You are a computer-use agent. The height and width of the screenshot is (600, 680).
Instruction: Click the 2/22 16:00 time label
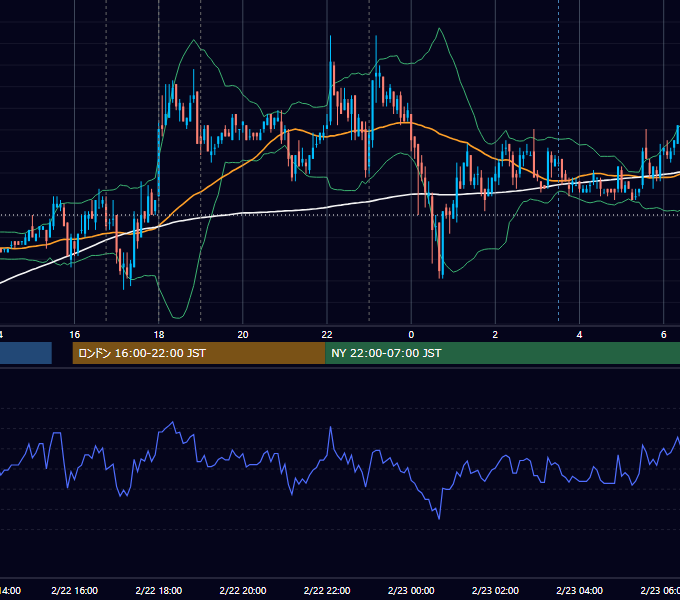click(x=75, y=590)
